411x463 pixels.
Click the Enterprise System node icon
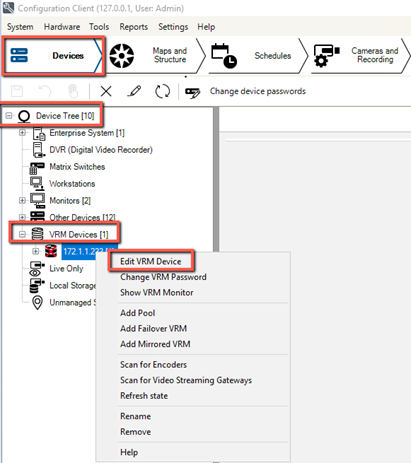click(x=39, y=133)
